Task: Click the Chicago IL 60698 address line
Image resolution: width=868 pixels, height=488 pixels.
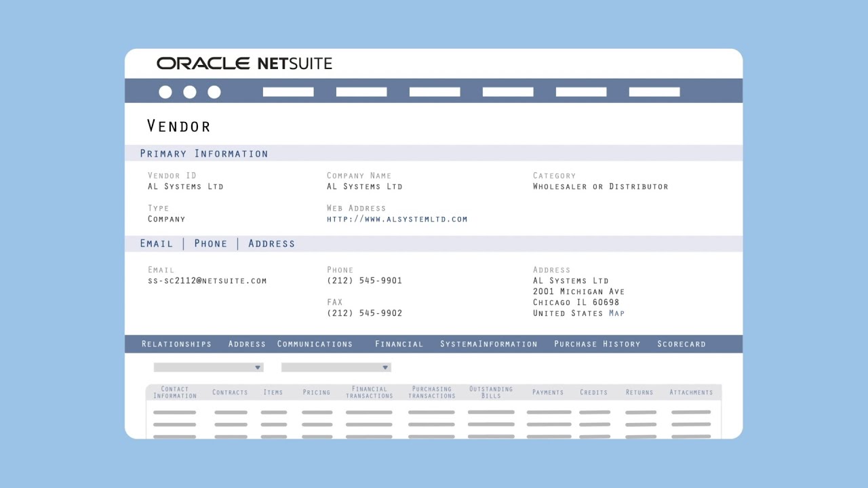Action: tap(576, 302)
